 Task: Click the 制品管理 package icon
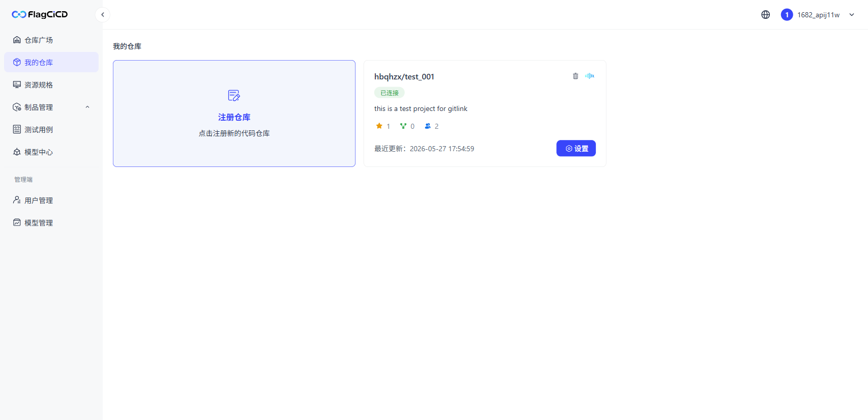pos(17,107)
